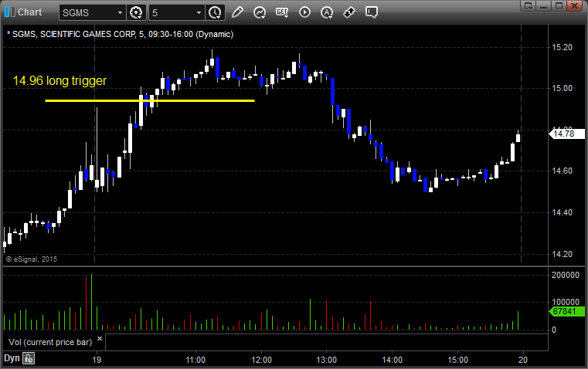The width and height of the screenshot is (588, 369).
Task: Click the 100000 volume axis label
Action: pos(566,302)
